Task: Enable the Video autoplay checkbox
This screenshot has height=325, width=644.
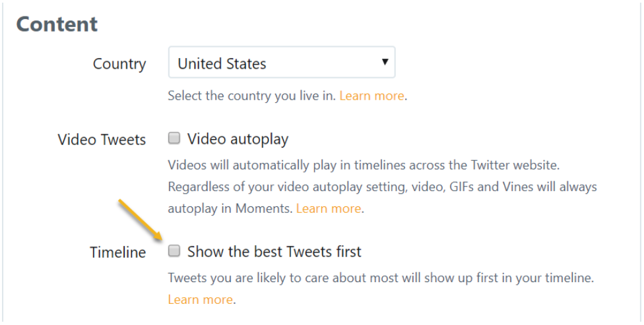Action: click(174, 138)
